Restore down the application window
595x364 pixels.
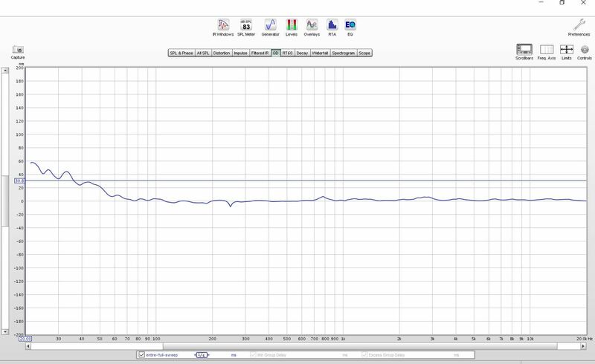point(562,3)
